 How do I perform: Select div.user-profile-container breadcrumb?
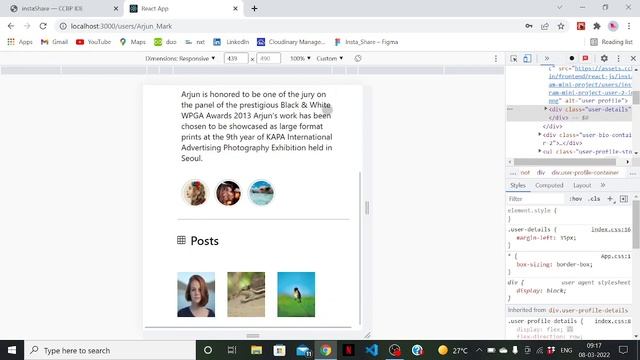[585, 173]
